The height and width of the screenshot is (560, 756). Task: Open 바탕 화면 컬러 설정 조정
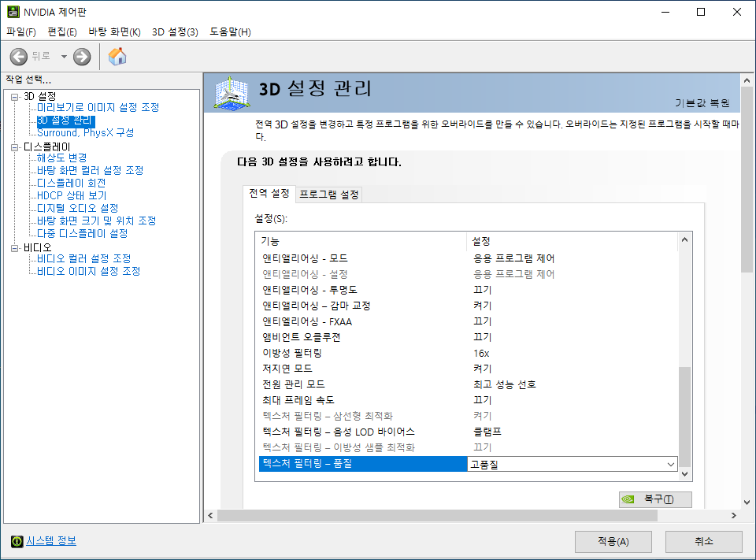point(90,170)
